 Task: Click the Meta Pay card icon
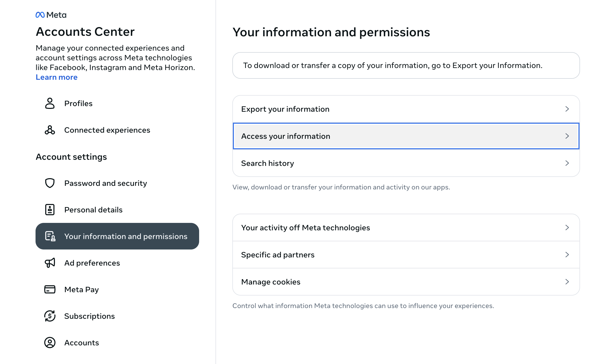point(50,289)
